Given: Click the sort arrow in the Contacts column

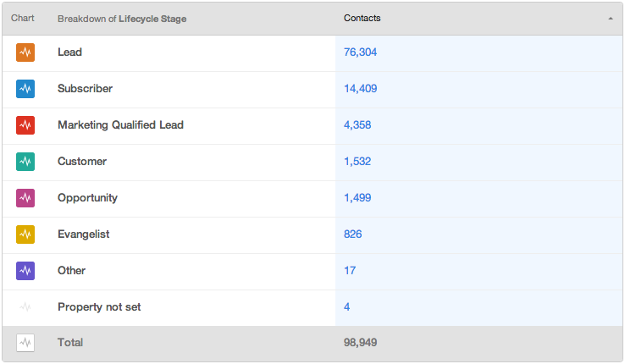Looking at the screenshot, I should [611, 19].
